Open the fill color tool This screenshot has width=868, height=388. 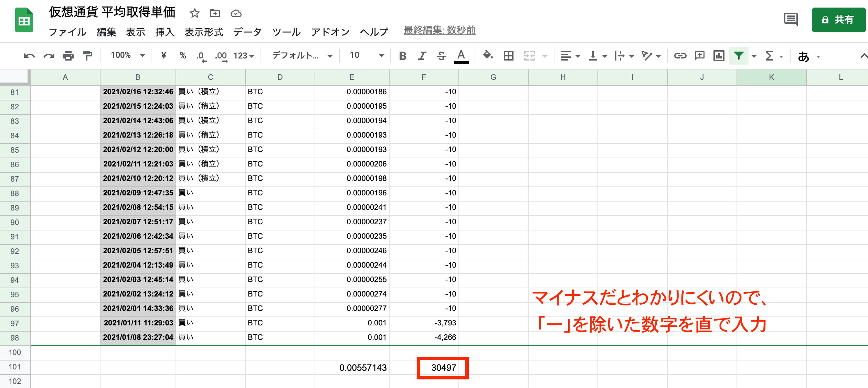[x=488, y=55]
